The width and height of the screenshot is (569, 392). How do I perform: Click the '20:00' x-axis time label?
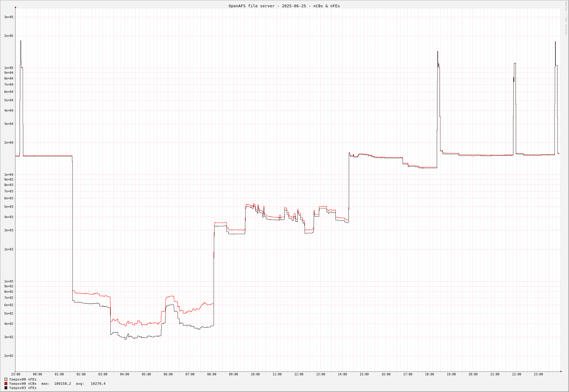click(x=473, y=374)
